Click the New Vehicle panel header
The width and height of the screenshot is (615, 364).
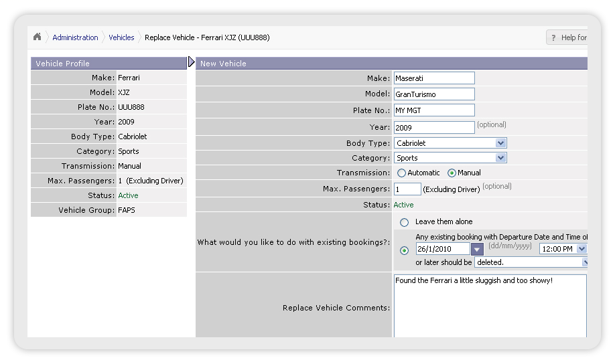(391, 64)
